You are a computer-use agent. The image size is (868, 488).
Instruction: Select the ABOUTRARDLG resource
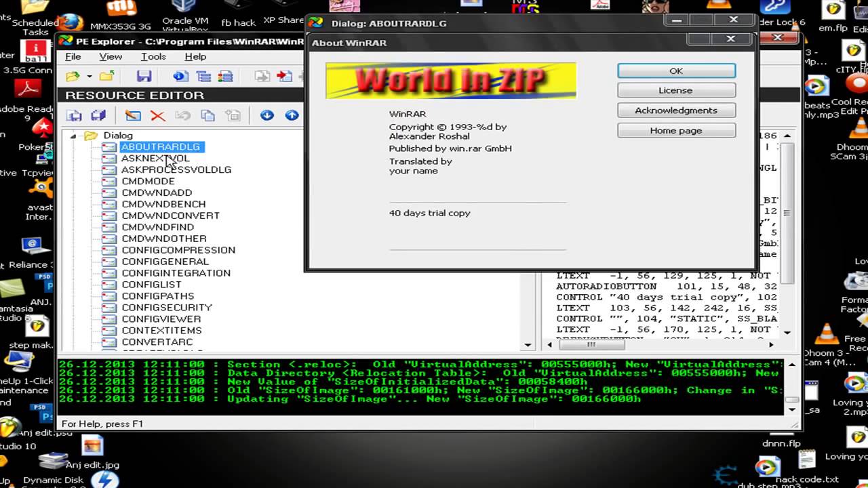[x=161, y=146]
